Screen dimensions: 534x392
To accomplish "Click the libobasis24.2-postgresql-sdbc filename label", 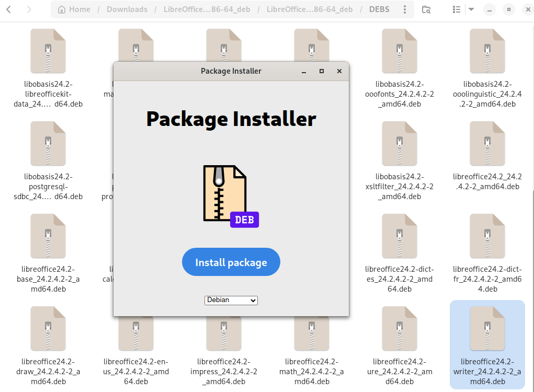I will pos(48,187).
